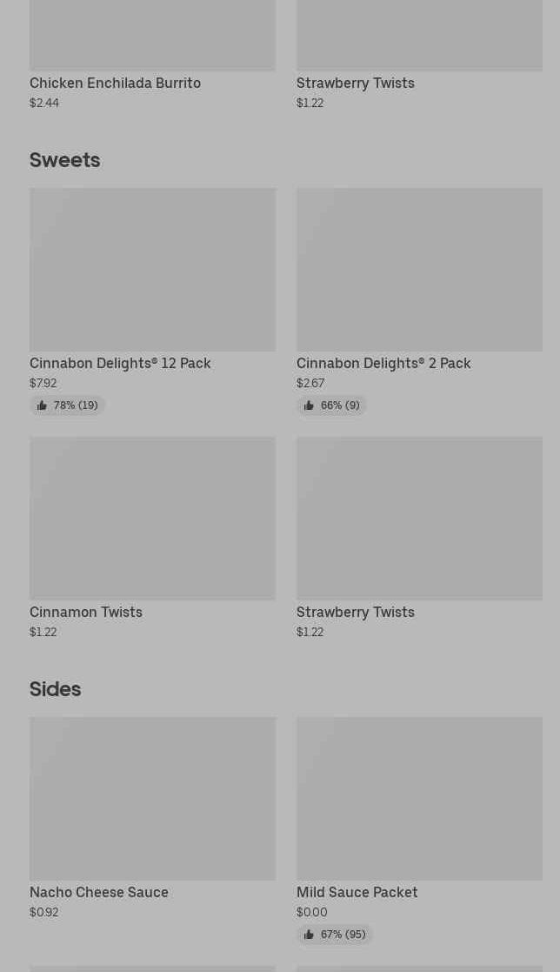
Task: Select the Strawberry Twists name above the Sweets heading
Action: coord(356,83)
